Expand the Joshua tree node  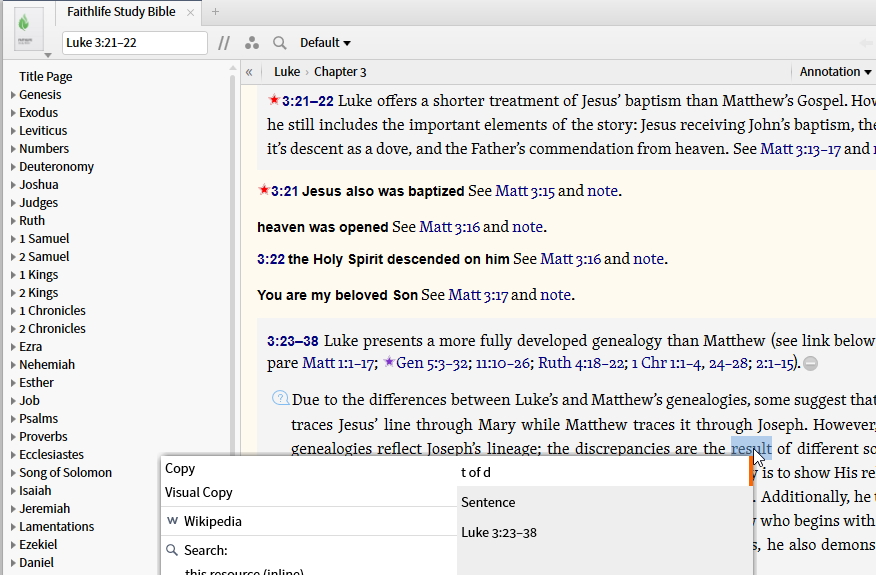(13, 184)
